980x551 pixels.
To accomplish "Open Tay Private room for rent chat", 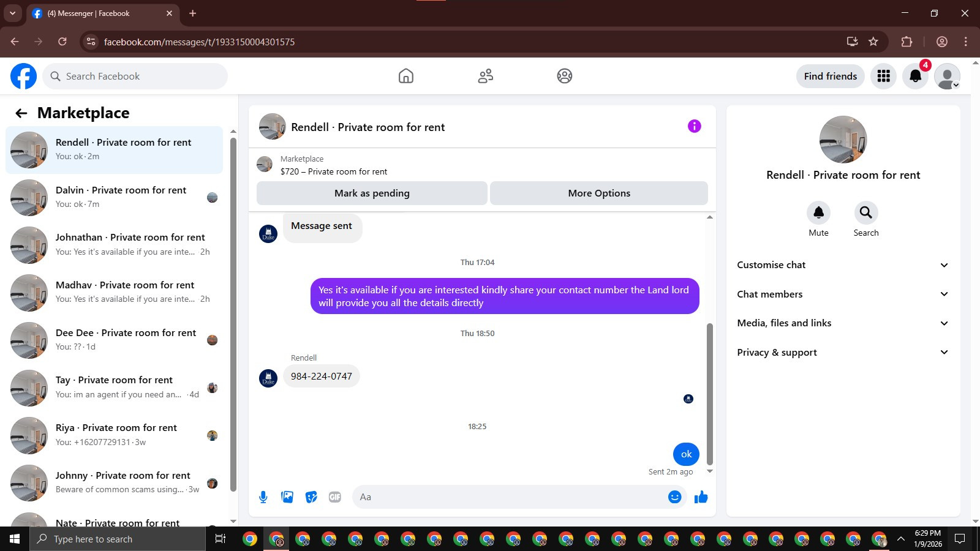I will pos(115,388).
